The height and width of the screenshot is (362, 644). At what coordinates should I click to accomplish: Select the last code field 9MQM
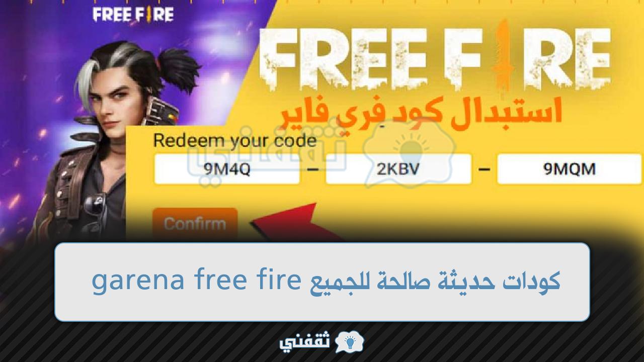570,169
